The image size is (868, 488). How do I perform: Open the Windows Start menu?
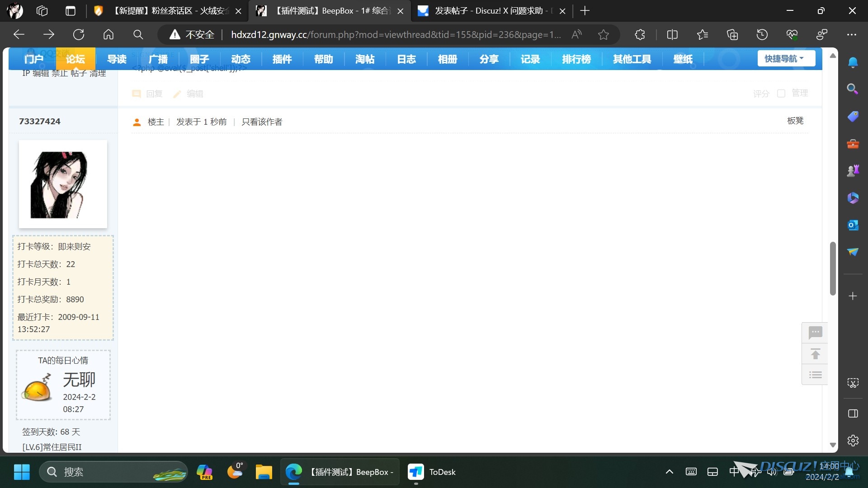pyautogui.click(x=22, y=472)
